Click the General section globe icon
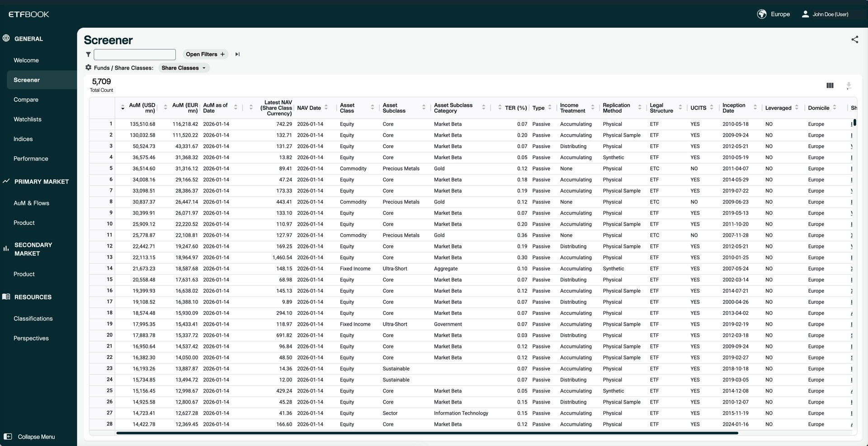The height and width of the screenshot is (446, 868). tap(6, 38)
